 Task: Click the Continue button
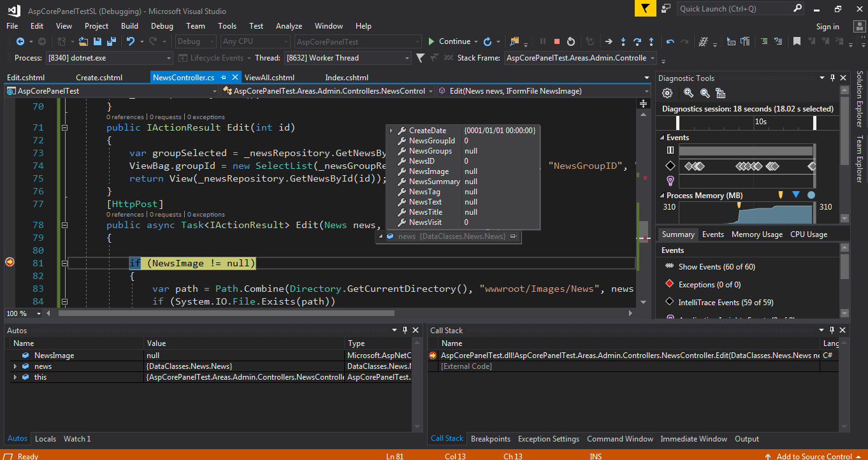coord(449,41)
